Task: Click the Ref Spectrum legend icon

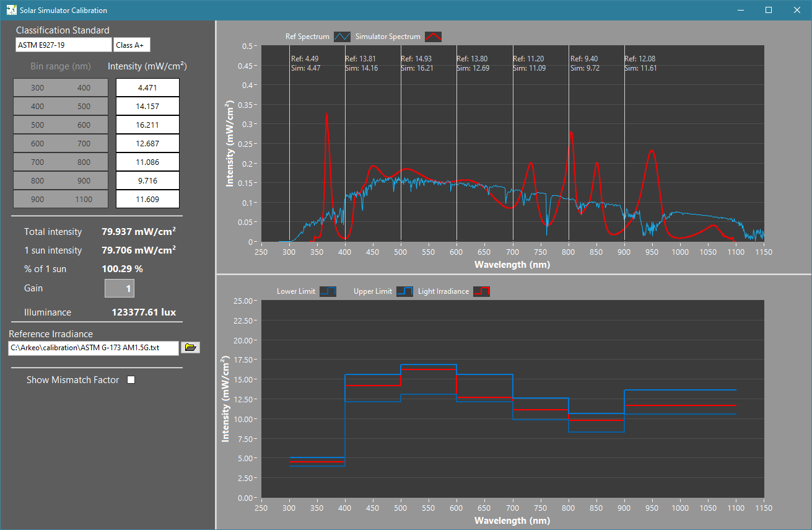Action: click(343, 37)
